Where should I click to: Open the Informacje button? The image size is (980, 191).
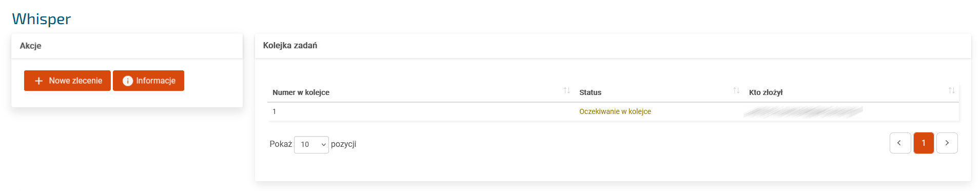(148, 81)
